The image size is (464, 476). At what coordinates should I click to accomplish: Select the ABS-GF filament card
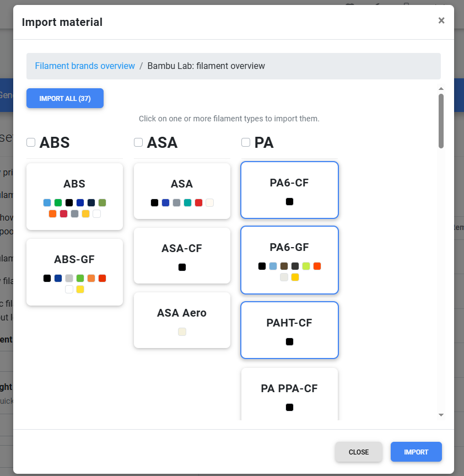pos(74,272)
